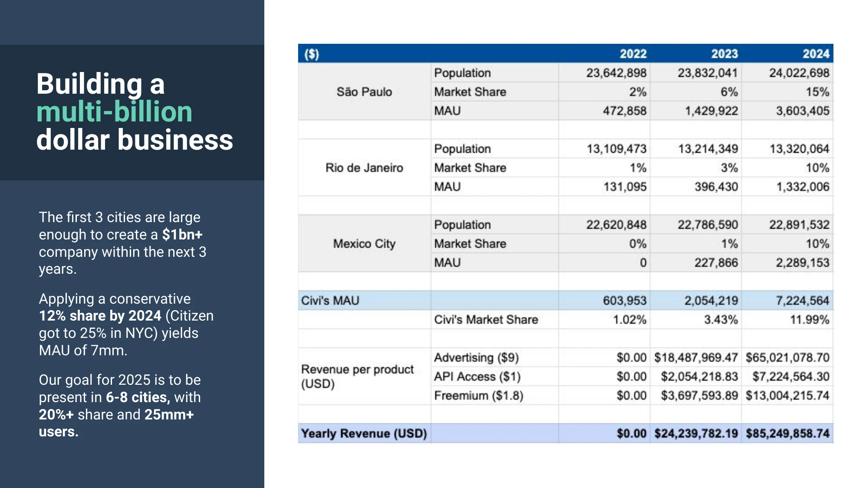
Task: Click the MAU value 131,095
Action: coord(625,187)
